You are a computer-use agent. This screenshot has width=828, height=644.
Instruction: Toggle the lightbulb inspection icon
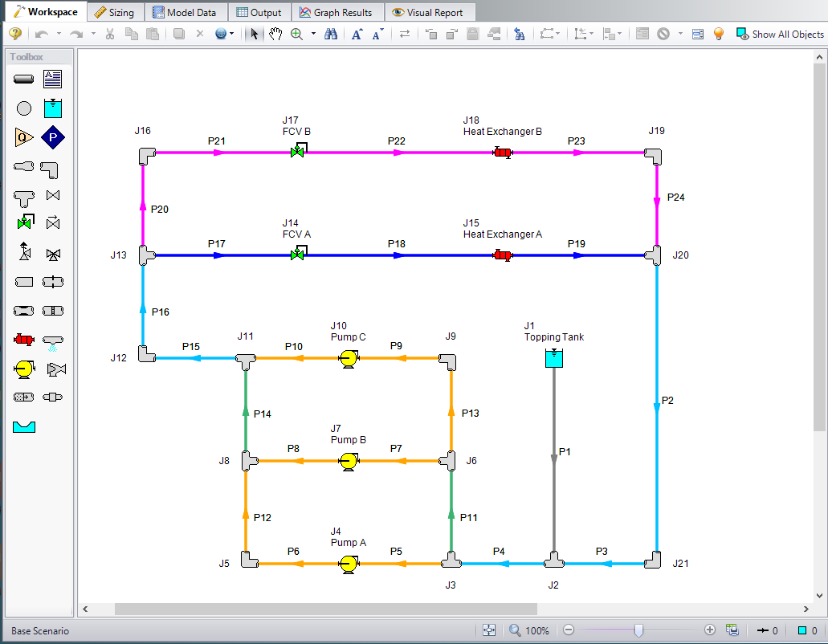point(719,34)
